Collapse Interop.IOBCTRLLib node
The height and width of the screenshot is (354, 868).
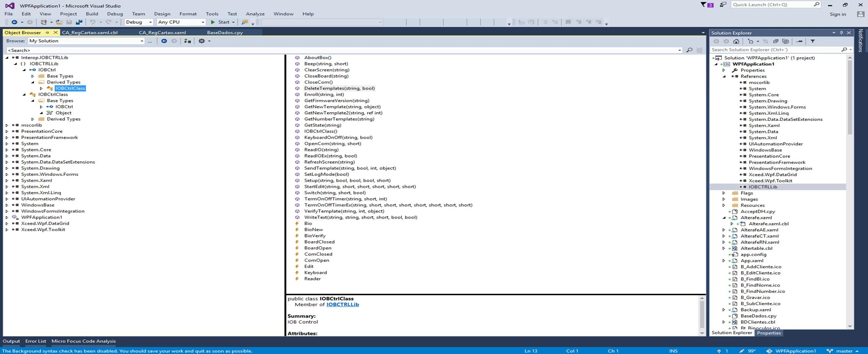click(7, 58)
